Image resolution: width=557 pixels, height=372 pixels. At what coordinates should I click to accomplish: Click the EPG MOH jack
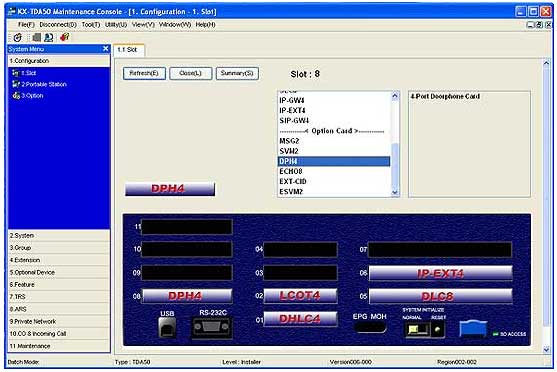[x=370, y=327]
